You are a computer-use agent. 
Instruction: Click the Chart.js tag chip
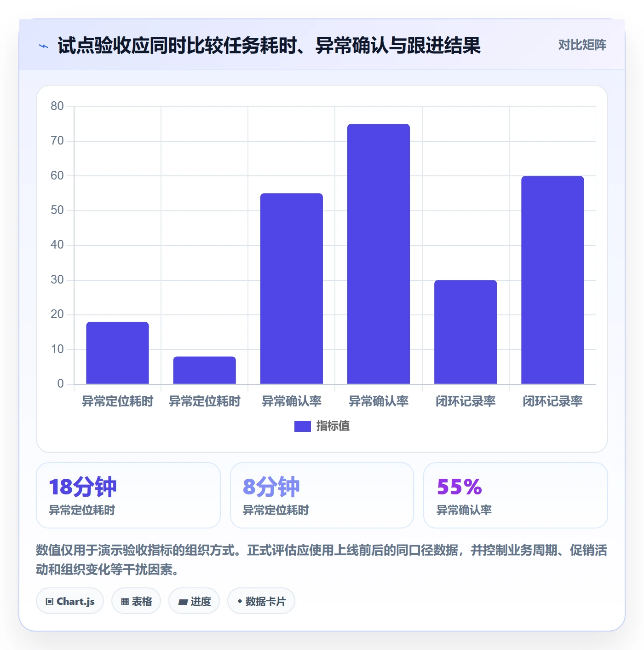pyautogui.click(x=70, y=601)
